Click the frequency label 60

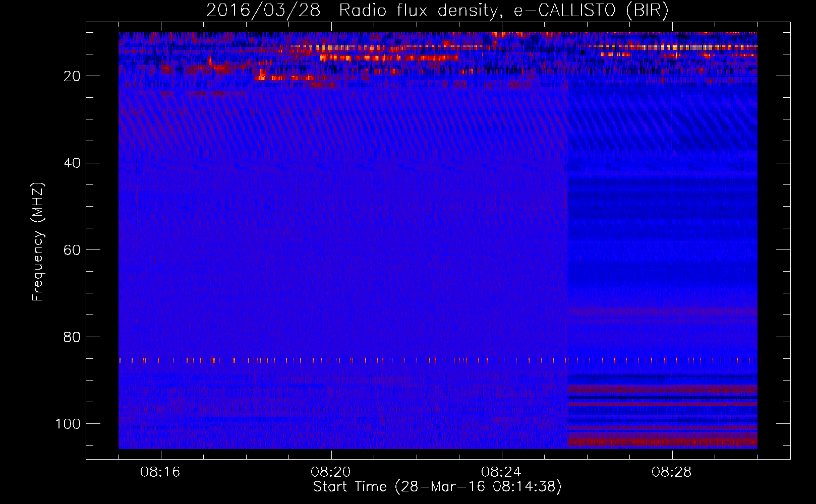[73, 250]
